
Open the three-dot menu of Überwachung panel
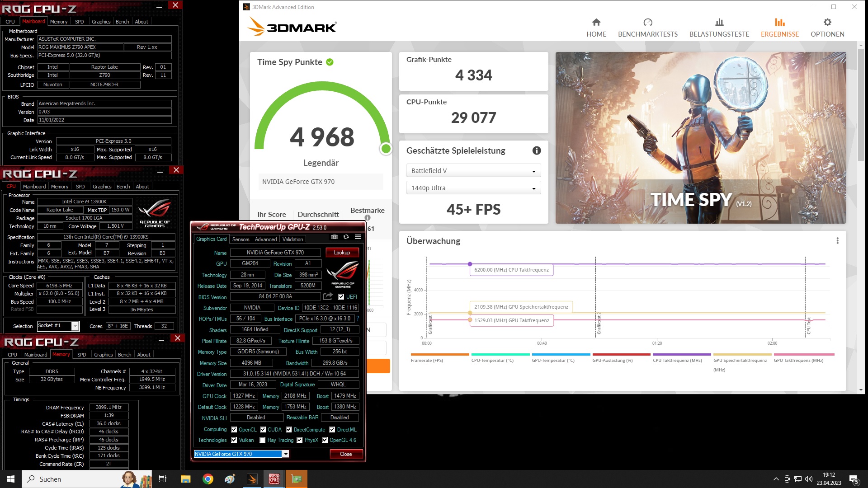pos(837,241)
